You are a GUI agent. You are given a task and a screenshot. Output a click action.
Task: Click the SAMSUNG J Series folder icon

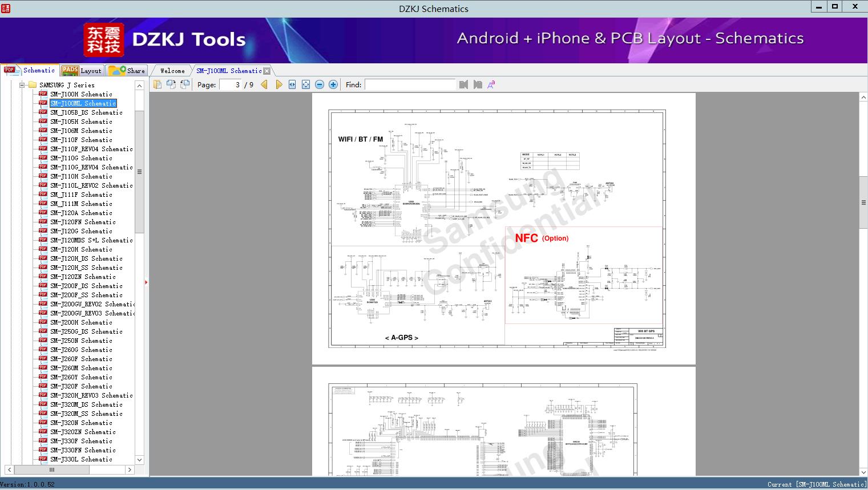point(33,85)
